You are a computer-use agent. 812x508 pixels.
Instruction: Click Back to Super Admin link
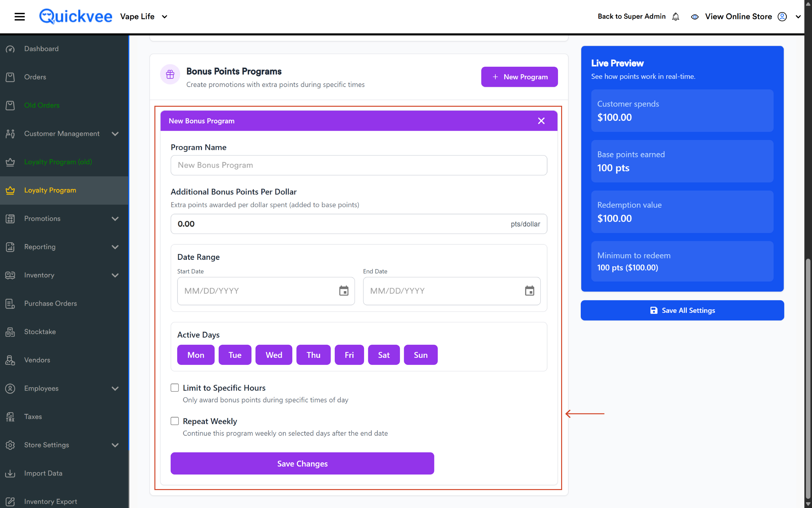[x=631, y=16]
